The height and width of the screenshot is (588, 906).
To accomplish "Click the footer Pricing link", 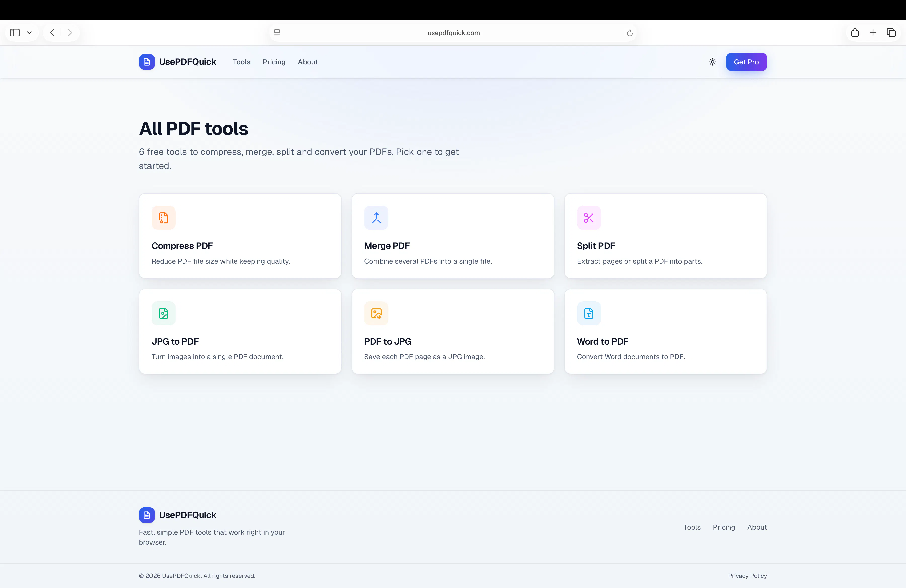I will pos(724,527).
